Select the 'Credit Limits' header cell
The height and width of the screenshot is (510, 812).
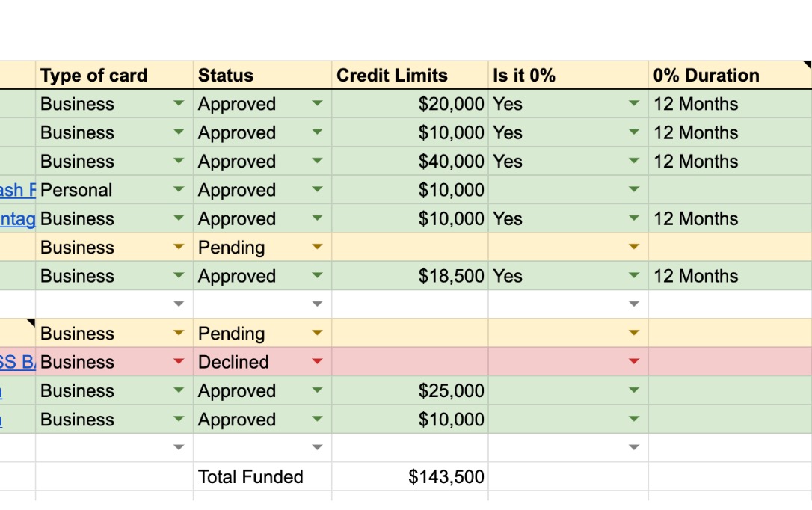click(x=409, y=76)
